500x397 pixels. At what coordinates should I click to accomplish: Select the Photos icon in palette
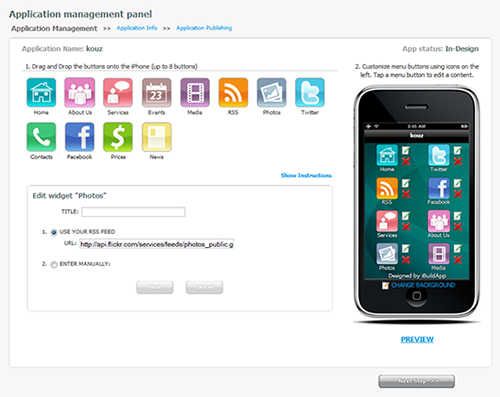271,92
